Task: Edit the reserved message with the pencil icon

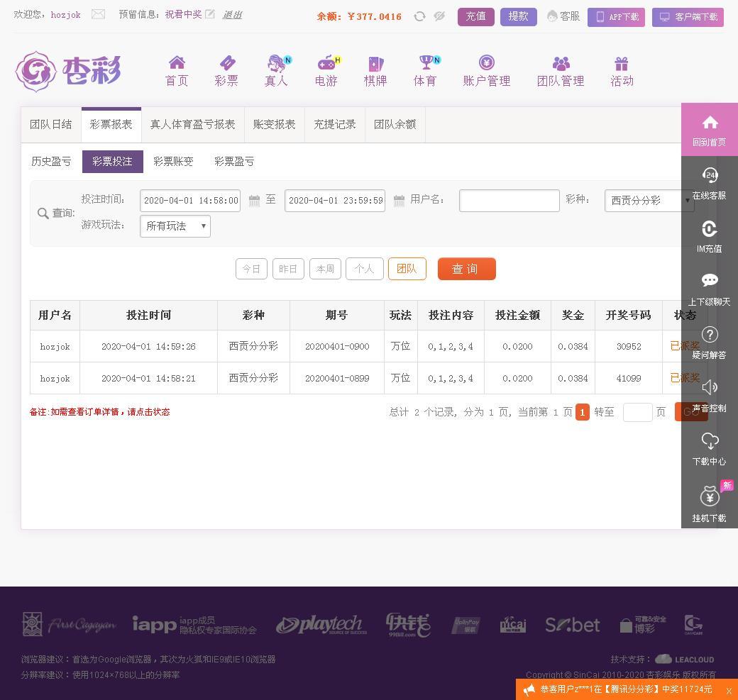Action: [210, 14]
